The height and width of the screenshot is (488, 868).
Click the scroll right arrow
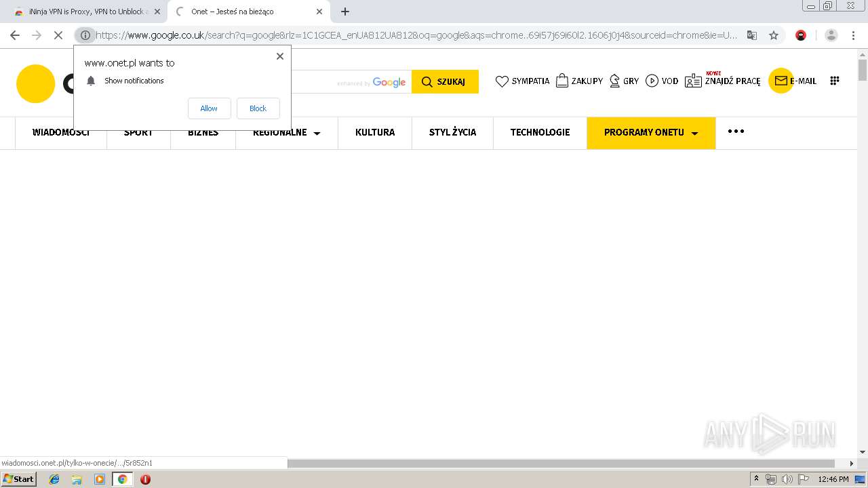[852, 464]
